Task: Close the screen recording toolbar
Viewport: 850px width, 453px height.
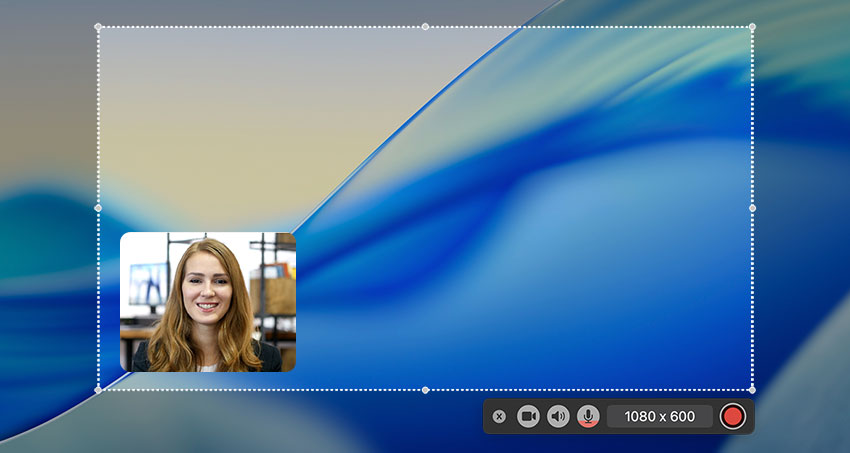Action: [x=499, y=416]
